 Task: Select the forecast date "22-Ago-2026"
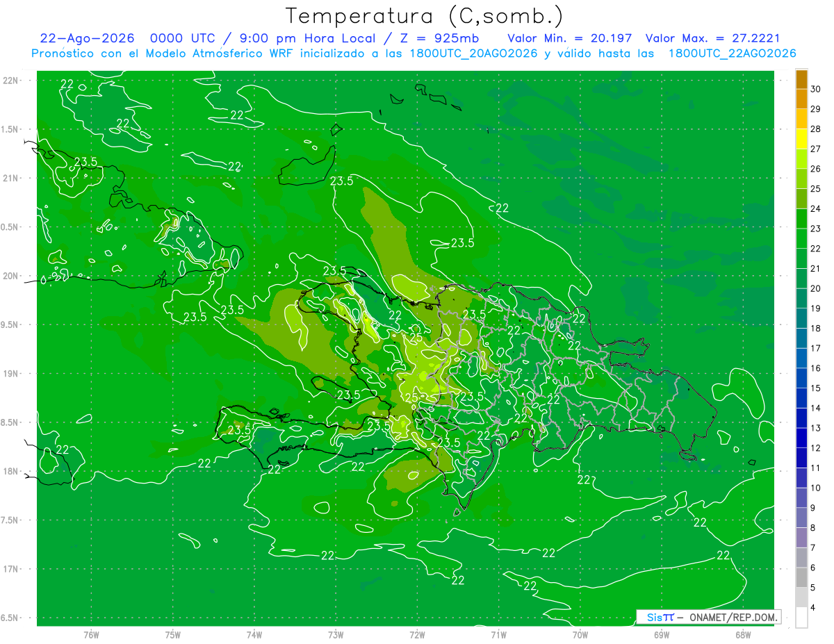pos(87,38)
